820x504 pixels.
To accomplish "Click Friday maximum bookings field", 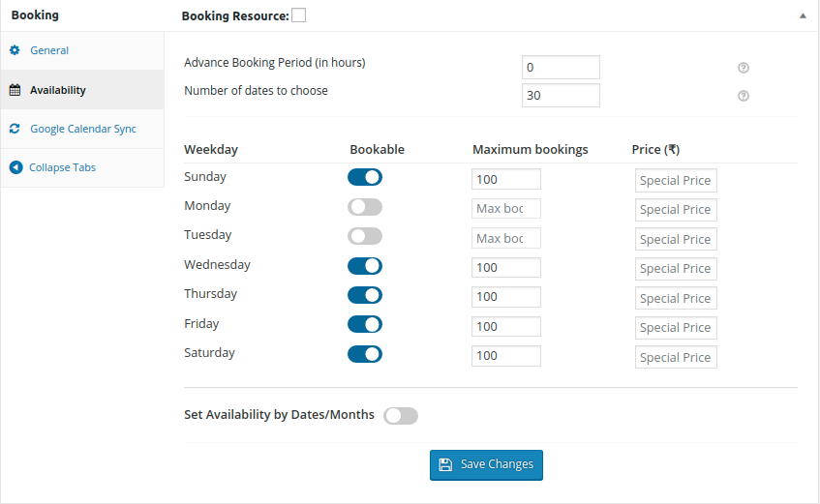I will point(506,327).
